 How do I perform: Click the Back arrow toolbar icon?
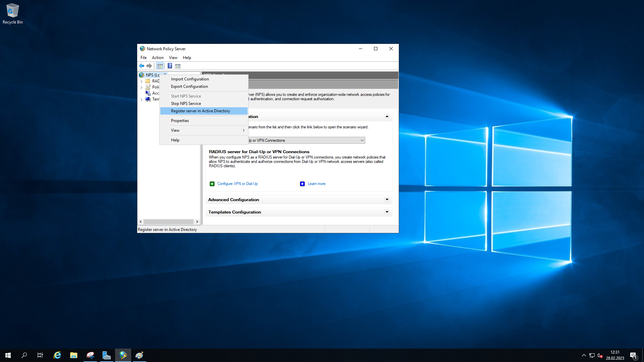[142, 66]
